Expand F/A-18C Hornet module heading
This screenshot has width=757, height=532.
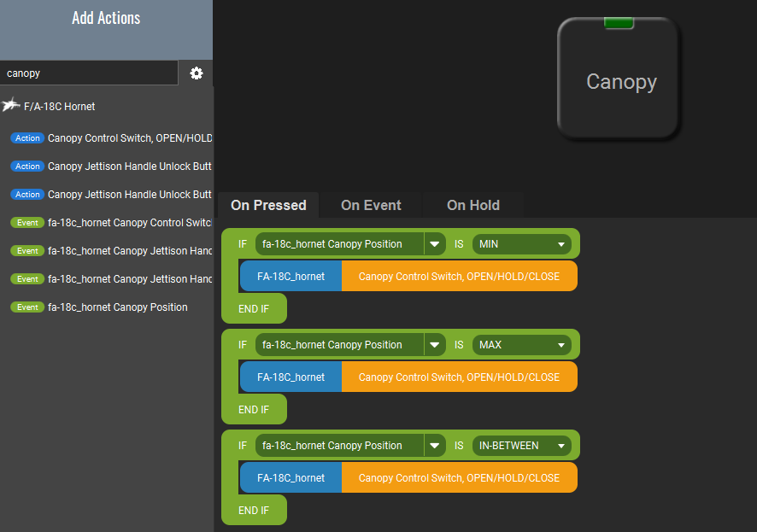coord(60,107)
